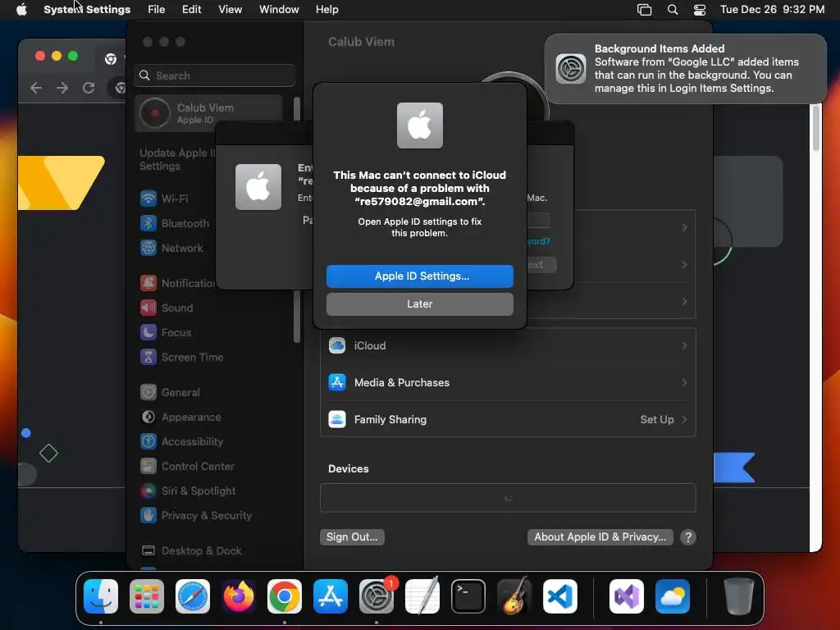Open the iCloud row
The height and width of the screenshot is (630, 840).
pos(508,345)
